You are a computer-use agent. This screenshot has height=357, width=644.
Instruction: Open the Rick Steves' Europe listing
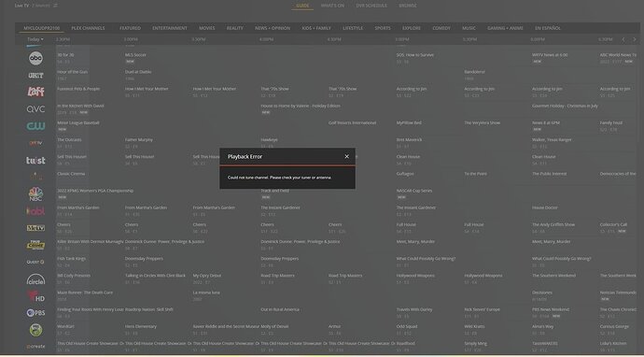coord(483,309)
